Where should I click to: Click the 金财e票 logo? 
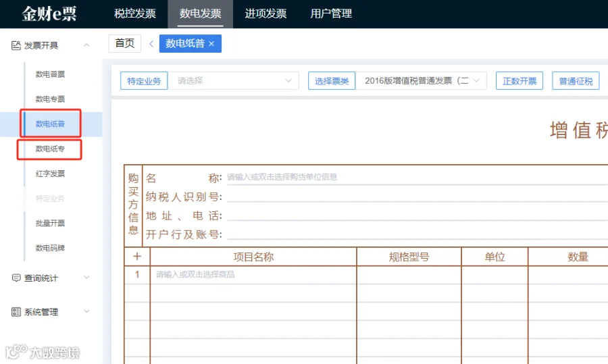49,14
